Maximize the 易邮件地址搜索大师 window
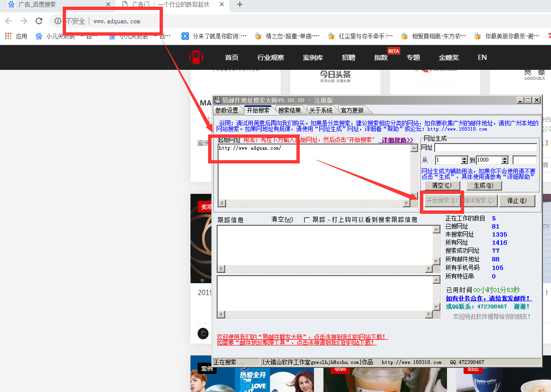The width and height of the screenshot is (551, 392). point(528,100)
